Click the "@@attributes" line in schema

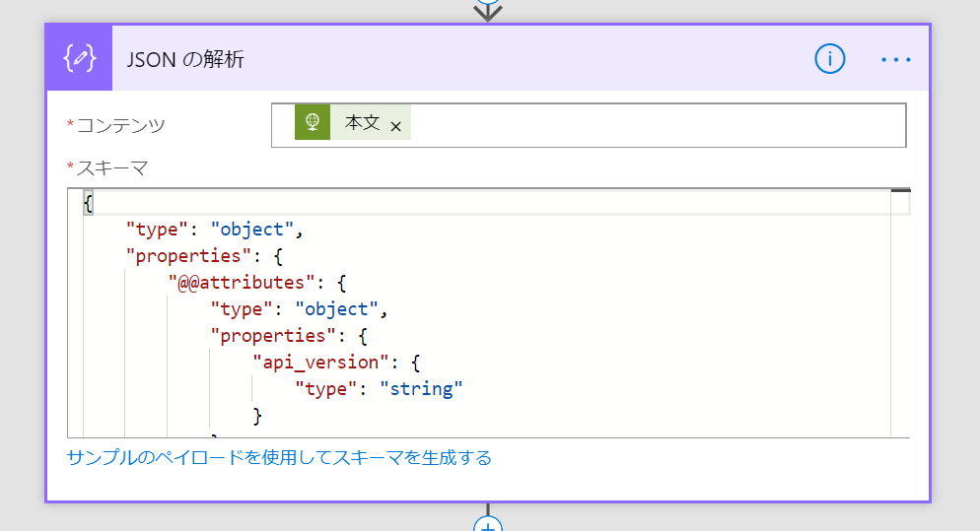[257, 283]
